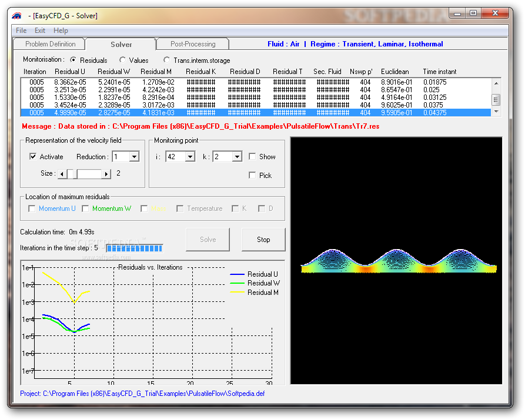
Task: Click the Residual U column header
Action: [69, 72]
